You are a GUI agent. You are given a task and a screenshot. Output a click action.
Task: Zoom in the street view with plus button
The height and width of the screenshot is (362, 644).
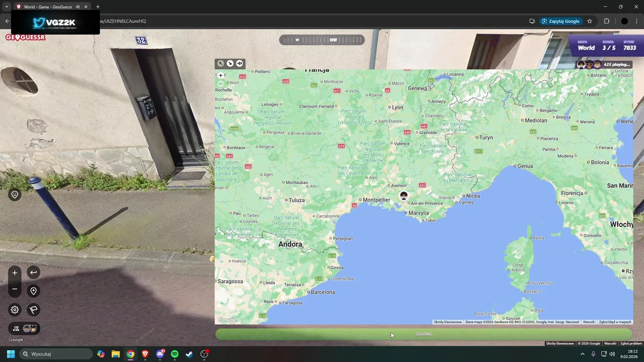click(15, 273)
